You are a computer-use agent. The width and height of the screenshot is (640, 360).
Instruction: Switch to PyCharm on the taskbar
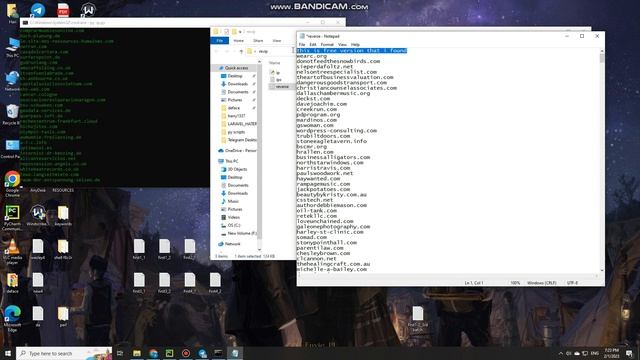tap(169, 353)
